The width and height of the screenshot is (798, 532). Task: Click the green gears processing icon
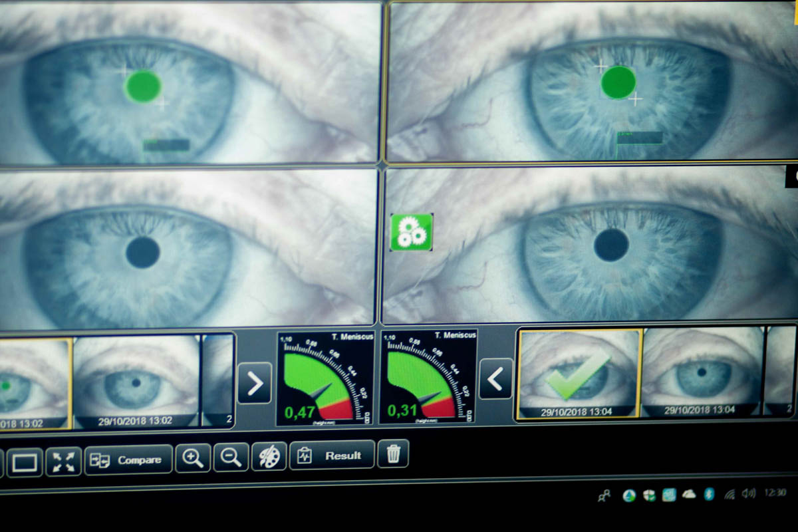coord(412,232)
